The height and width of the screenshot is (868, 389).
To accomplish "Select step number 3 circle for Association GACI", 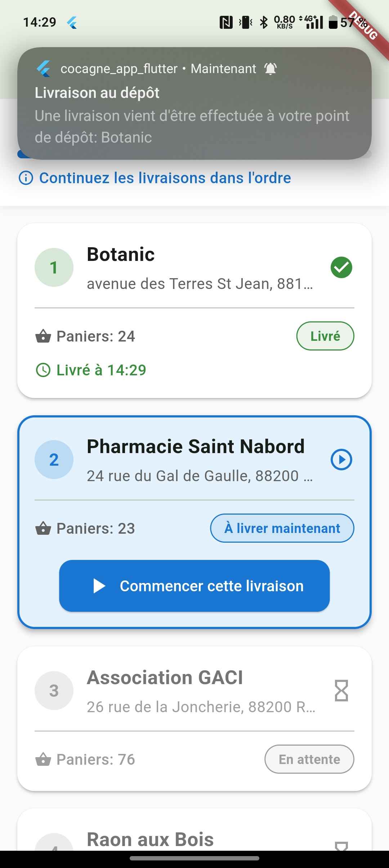I will click(54, 690).
